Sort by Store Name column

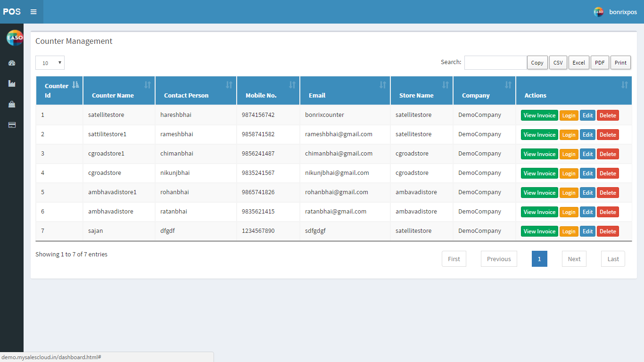click(422, 90)
